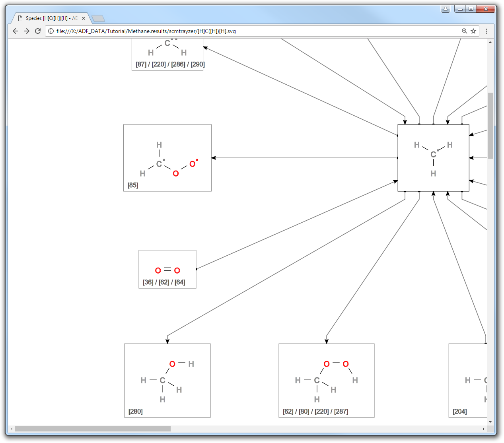504x443 pixels.
Task: Click the vertical scrollbar down arrow
Action: click(490, 422)
